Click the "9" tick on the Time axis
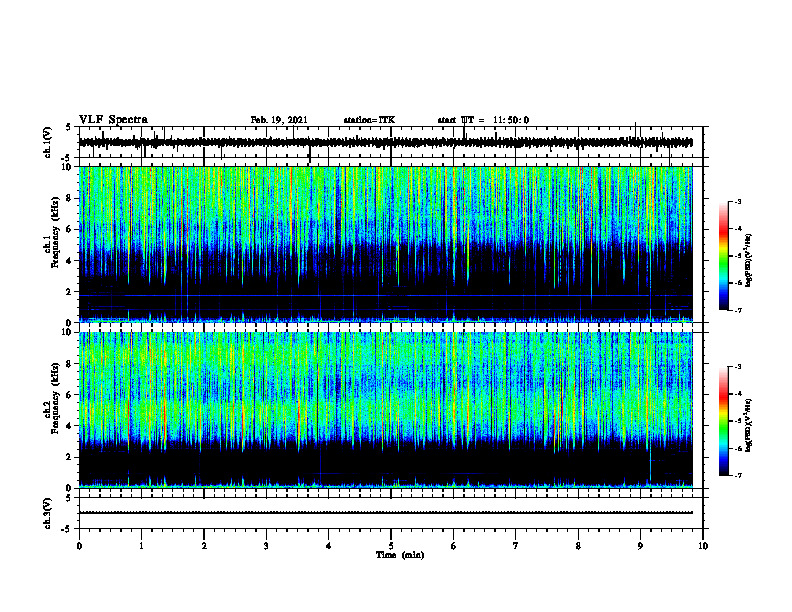 click(640, 546)
